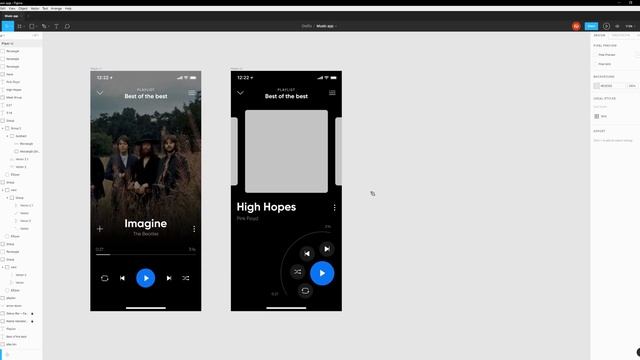Switch to the Prototype tab
The height and width of the screenshot is (360, 640).
tap(620, 36)
